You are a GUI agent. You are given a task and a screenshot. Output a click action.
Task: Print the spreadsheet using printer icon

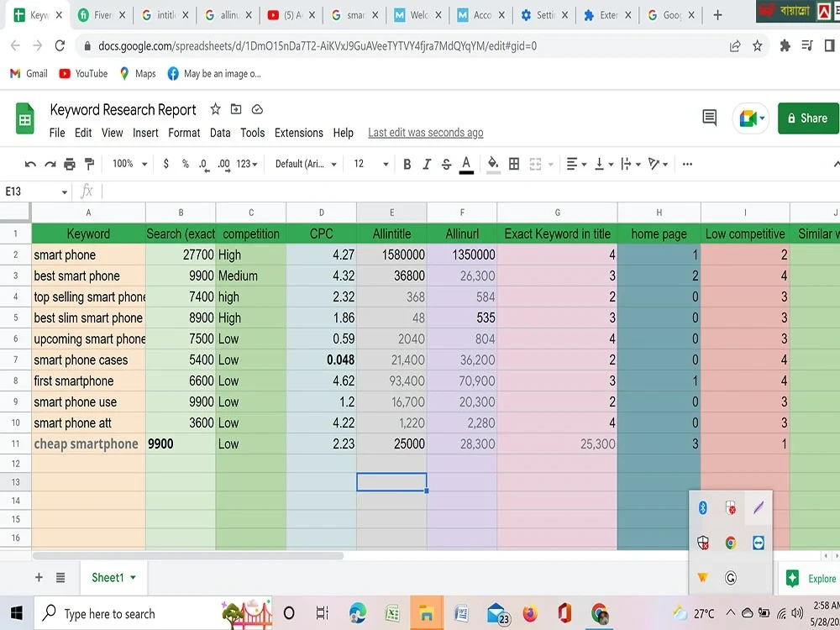(x=70, y=164)
